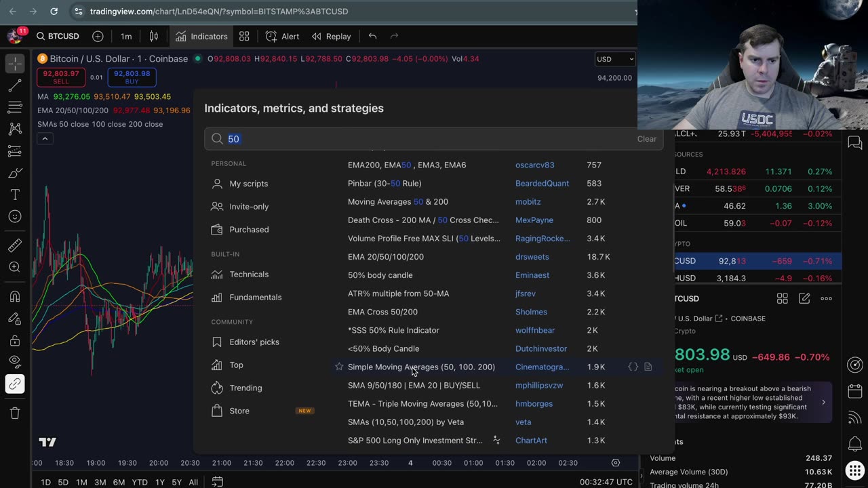Open the indicator templates grid
Screen dimensions: 868x488
pyautogui.click(x=244, y=36)
